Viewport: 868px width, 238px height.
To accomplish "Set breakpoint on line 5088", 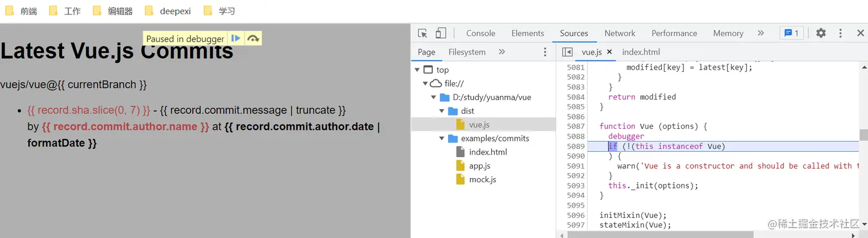I will [x=576, y=136].
